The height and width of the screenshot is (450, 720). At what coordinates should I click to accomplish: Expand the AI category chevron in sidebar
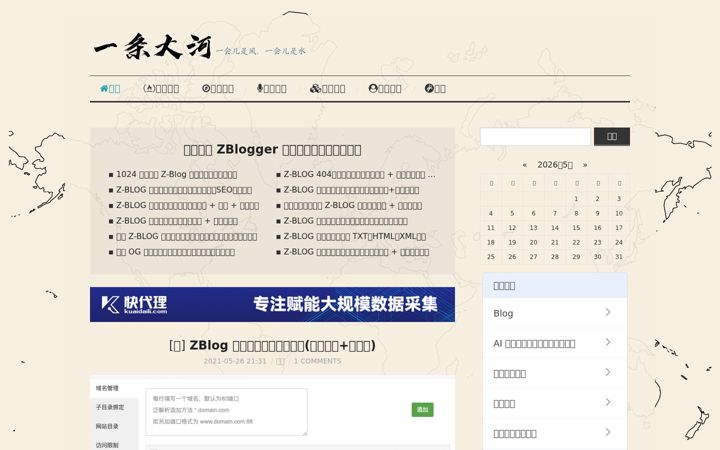[608, 342]
